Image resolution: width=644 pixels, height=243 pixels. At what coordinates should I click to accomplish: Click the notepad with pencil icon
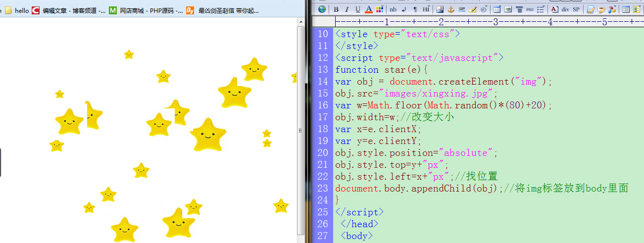pos(590,9)
